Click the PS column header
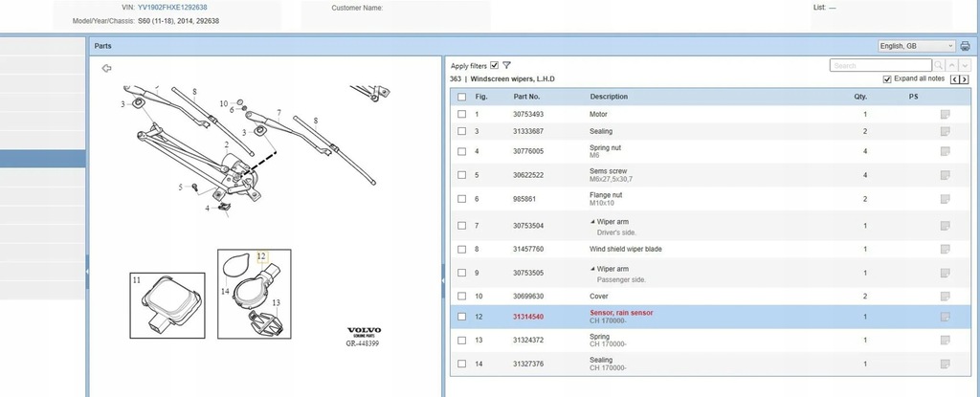This screenshot has width=980, height=397. pyautogui.click(x=913, y=97)
